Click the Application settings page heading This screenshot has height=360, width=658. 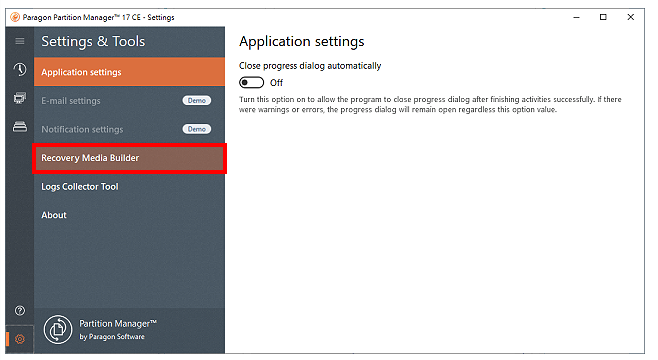302,42
